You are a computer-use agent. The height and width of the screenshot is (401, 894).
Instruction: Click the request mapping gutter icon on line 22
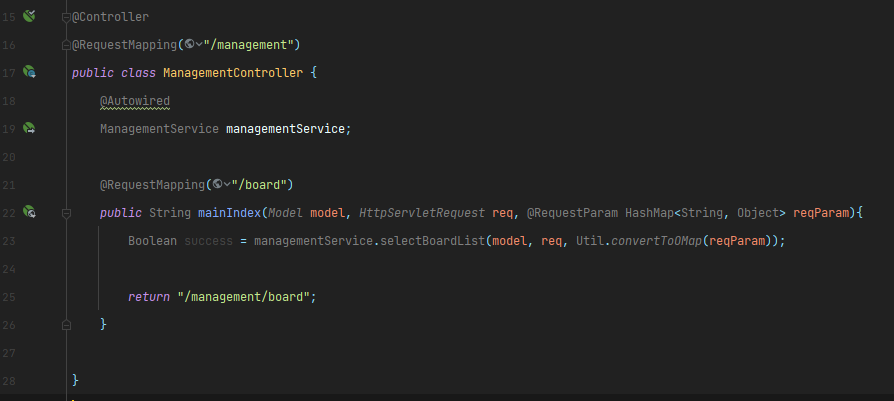(x=30, y=212)
